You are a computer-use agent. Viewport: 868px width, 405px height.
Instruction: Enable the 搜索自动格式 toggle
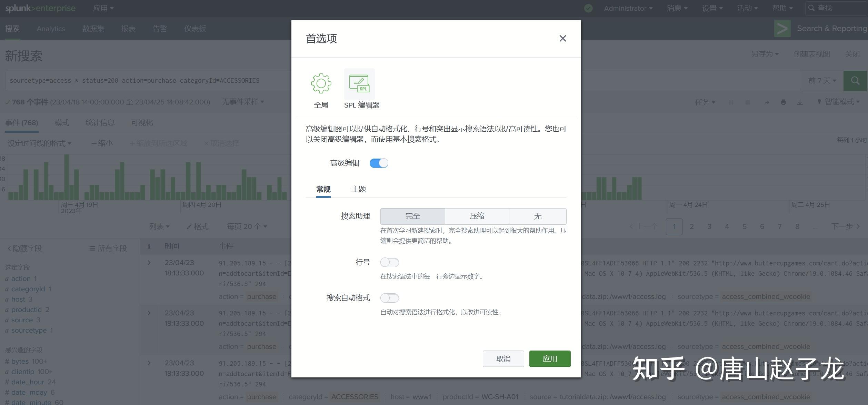pos(389,298)
